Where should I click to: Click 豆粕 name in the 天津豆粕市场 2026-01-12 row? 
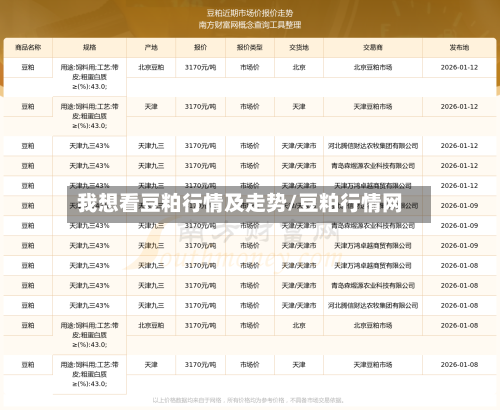click(x=28, y=107)
